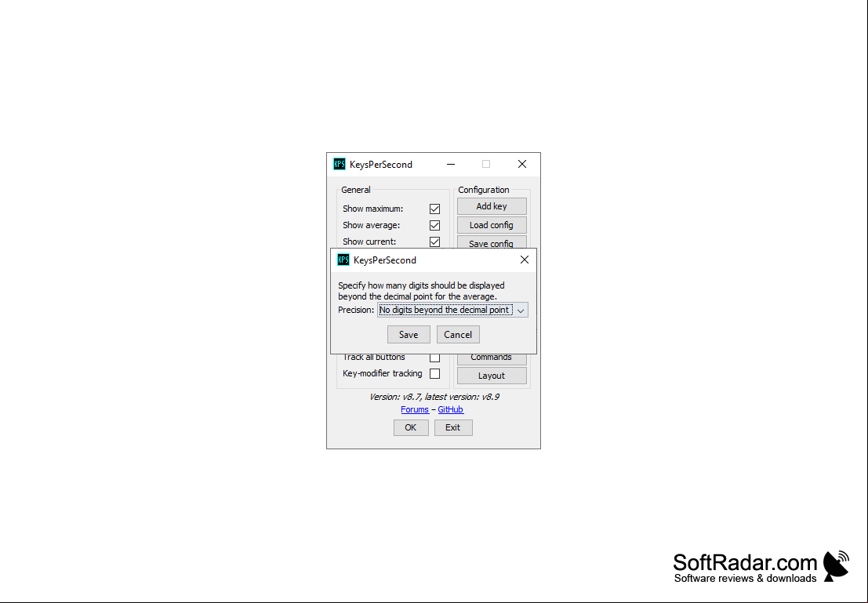Viewport: 868px width, 603px height.
Task: Toggle the Show maximum checkbox
Action: [x=434, y=209]
